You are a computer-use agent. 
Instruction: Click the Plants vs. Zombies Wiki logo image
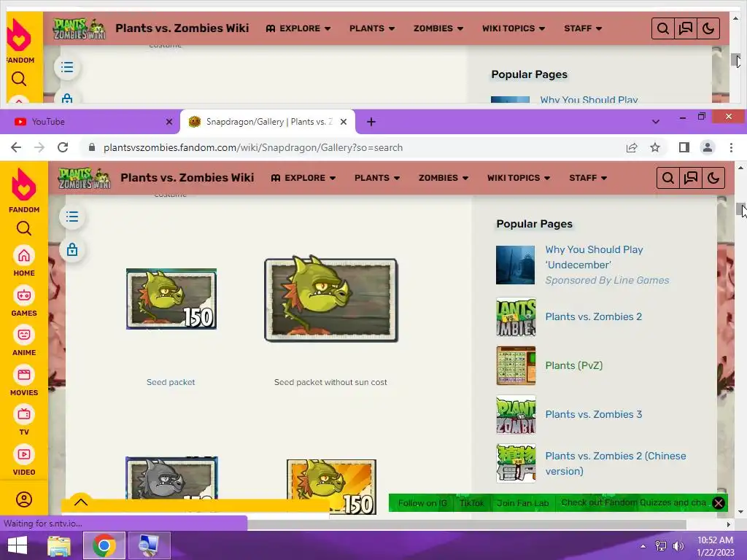(85, 178)
